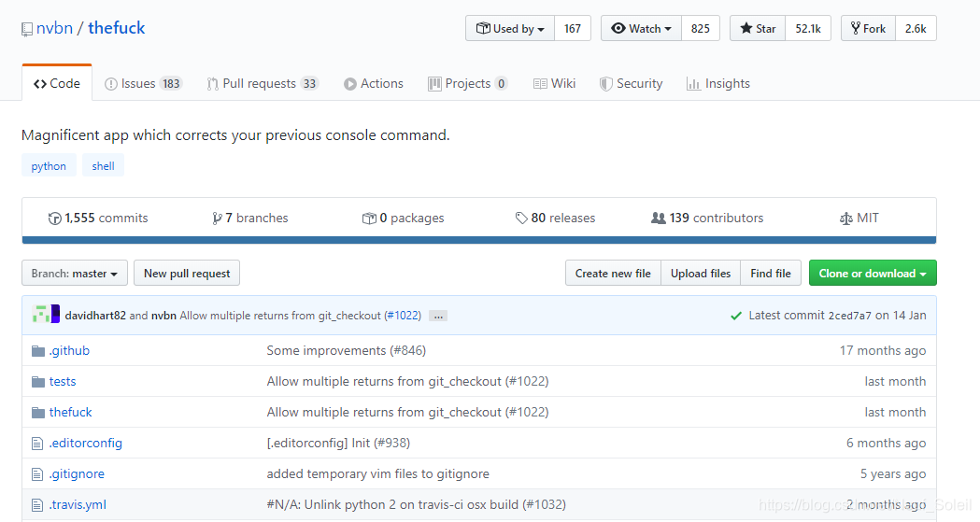Screen dimensions: 980x522
Task: View the 139 contributors
Action: 707,218
